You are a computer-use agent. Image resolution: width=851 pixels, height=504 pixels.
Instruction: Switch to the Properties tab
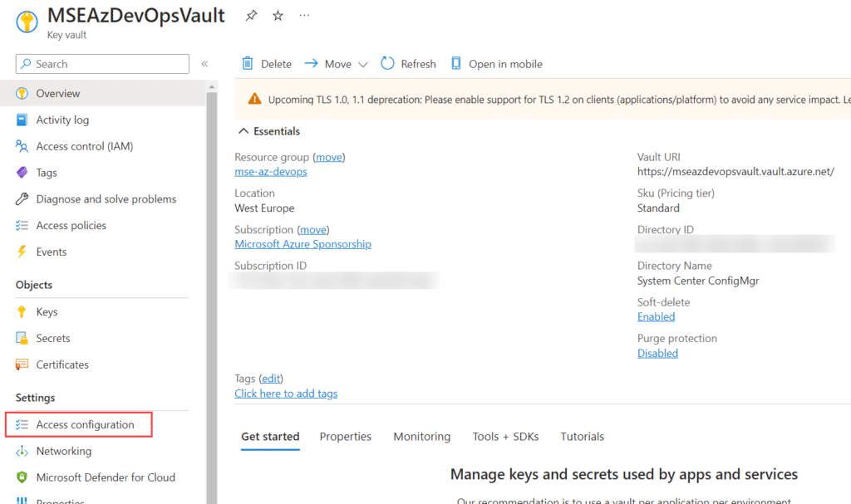pos(346,437)
